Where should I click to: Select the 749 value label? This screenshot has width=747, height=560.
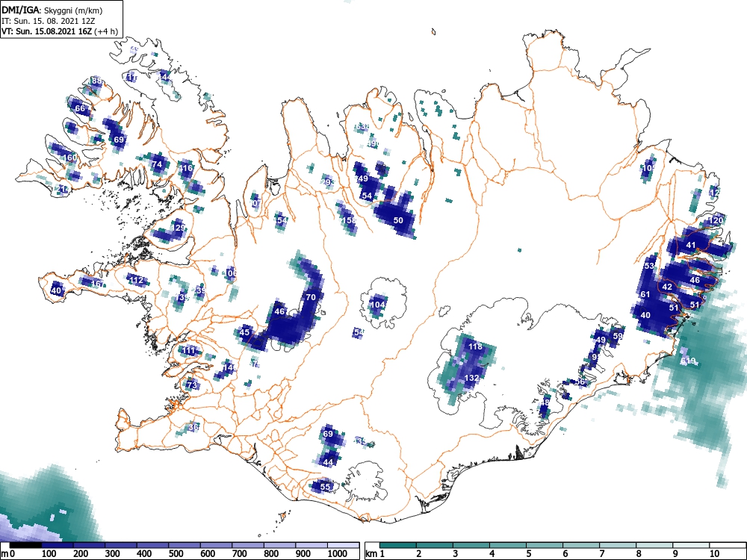click(x=362, y=179)
